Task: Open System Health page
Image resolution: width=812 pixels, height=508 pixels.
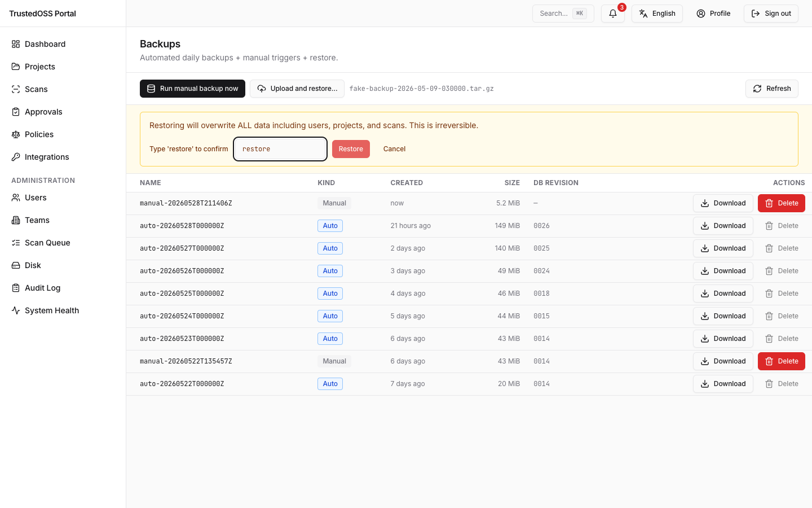Action: [63, 310]
